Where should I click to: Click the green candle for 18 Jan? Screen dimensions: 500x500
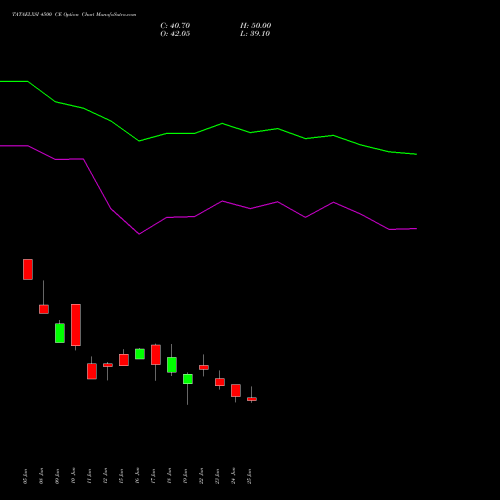[172, 365]
